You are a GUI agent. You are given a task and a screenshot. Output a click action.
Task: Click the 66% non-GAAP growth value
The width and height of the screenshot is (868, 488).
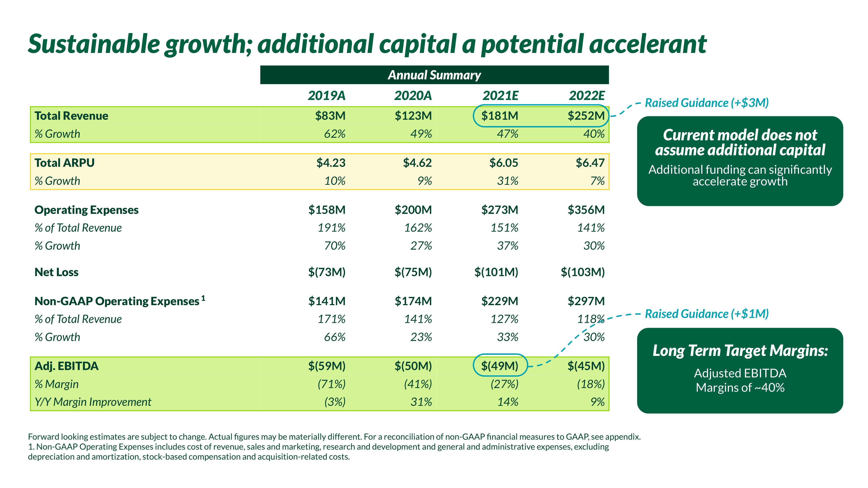335,337
